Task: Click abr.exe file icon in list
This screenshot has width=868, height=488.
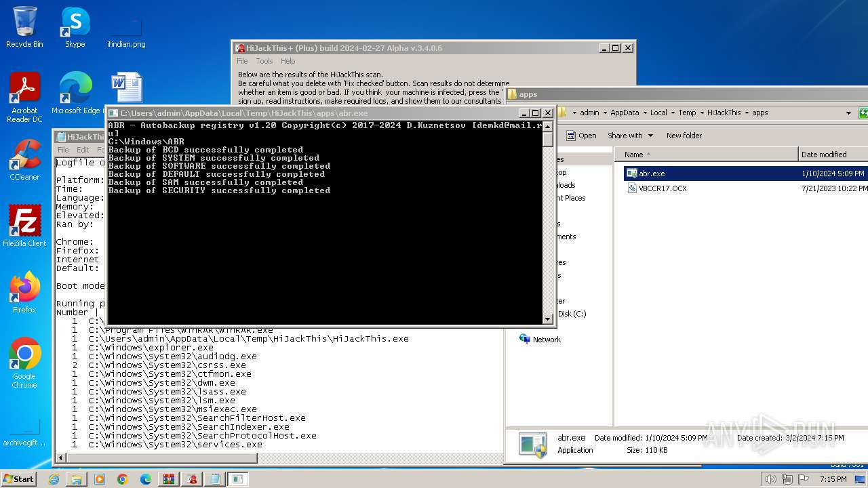Action: click(x=631, y=174)
